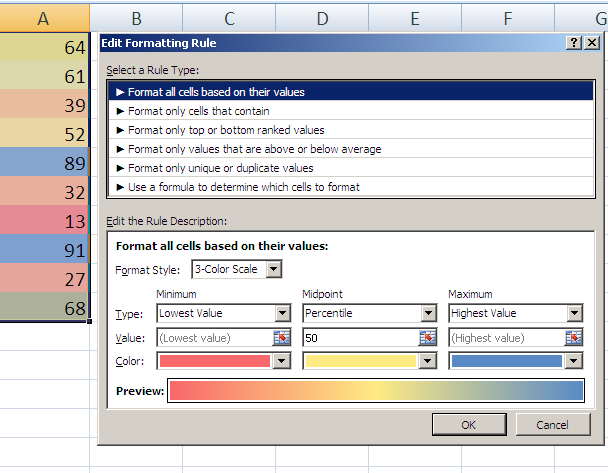Image resolution: width=608 pixels, height=473 pixels.
Task: Click the OK button
Action: 469,425
